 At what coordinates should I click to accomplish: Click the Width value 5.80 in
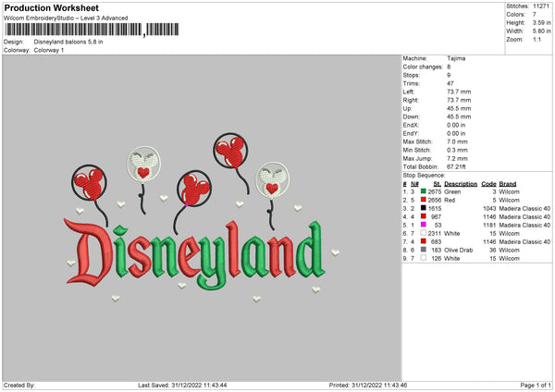tap(541, 31)
